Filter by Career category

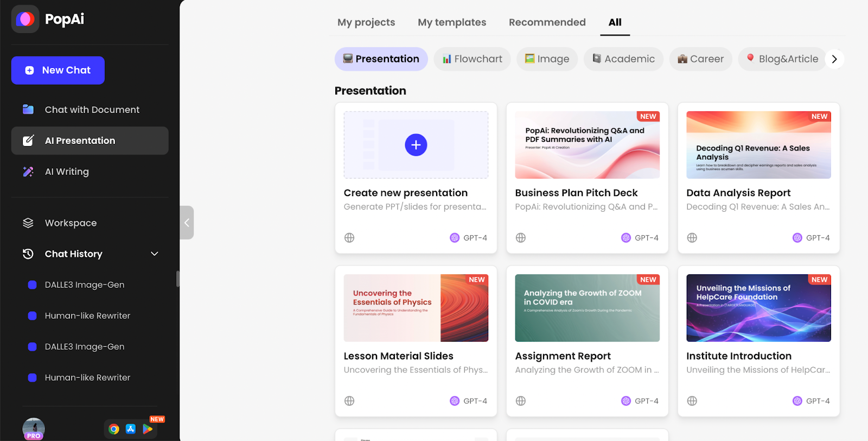click(x=701, y=59)
